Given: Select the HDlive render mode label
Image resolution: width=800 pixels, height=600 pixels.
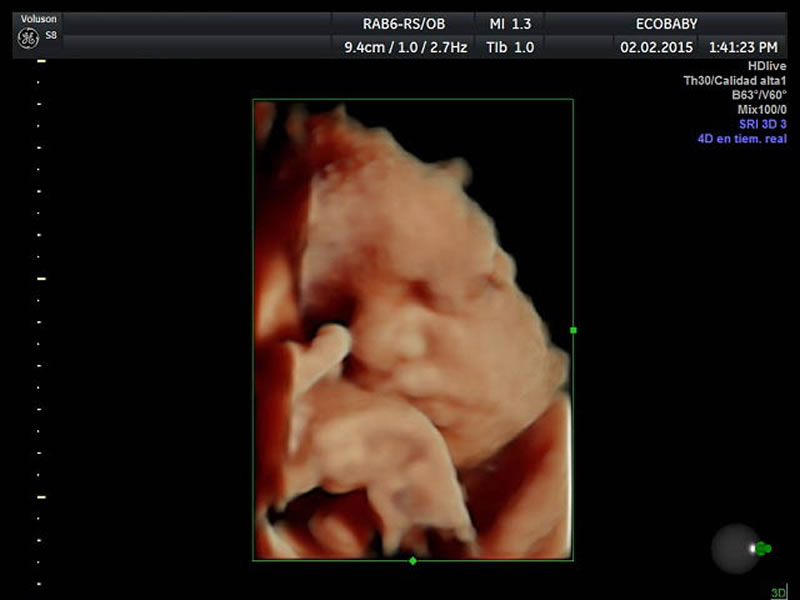Looking at the screenshot, I should tap(767, 66).
